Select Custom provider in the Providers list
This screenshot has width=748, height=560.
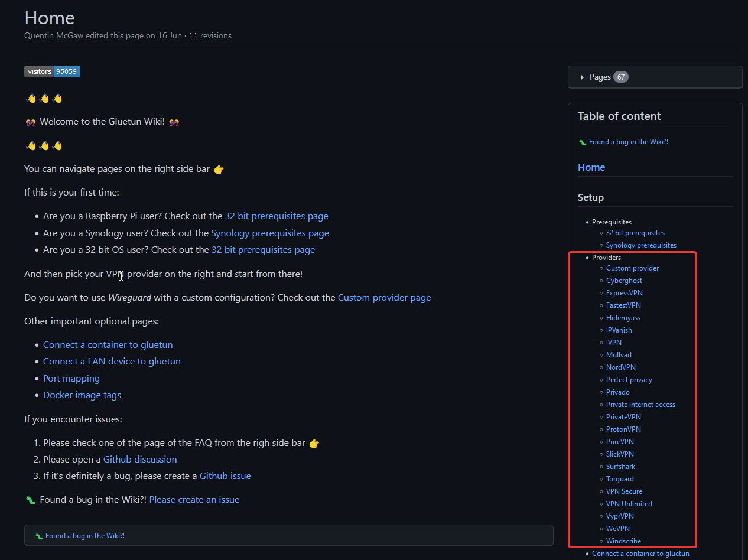(x=632, y=268)
